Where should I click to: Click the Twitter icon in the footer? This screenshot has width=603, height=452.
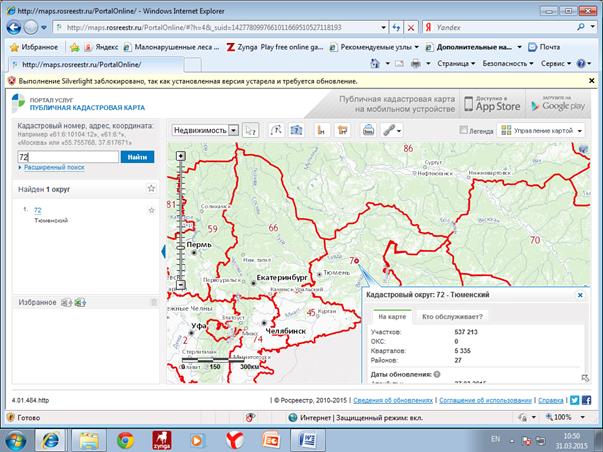[575, 400]
